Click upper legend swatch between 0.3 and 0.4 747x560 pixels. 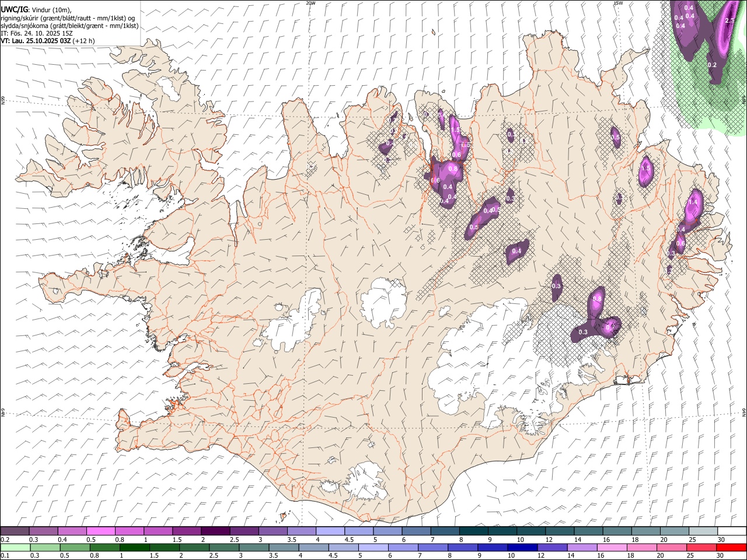[x=43, y=531]
